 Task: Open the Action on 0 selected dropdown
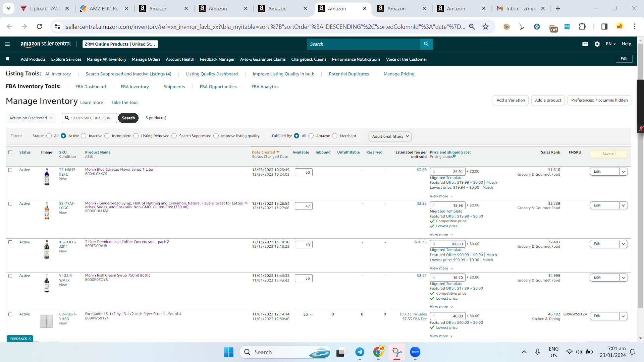[x=31, y=118]
